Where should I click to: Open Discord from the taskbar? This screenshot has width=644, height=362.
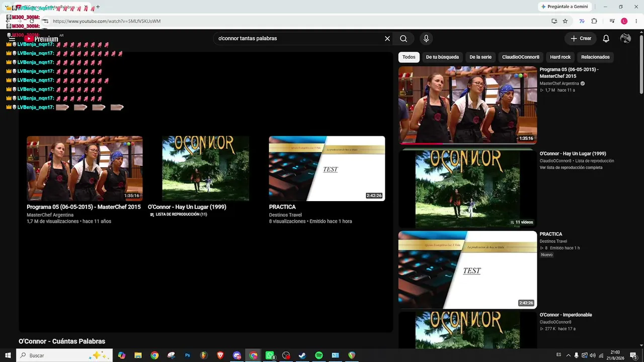237,355
